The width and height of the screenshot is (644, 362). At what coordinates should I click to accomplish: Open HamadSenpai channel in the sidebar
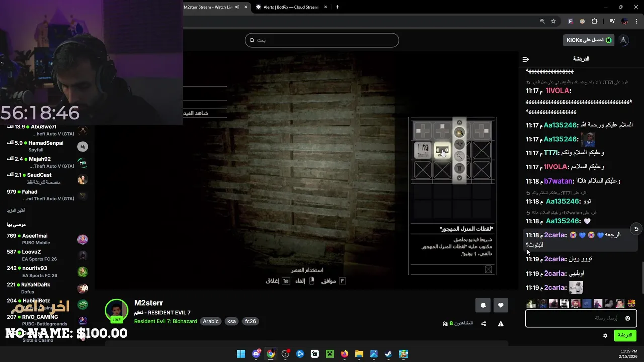(x=47, y=146)
